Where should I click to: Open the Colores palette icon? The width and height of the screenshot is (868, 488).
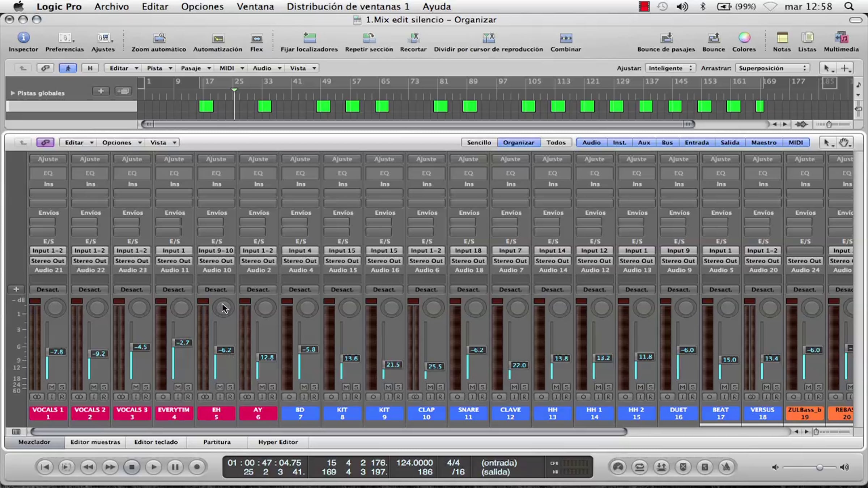[x=744, y=38]
